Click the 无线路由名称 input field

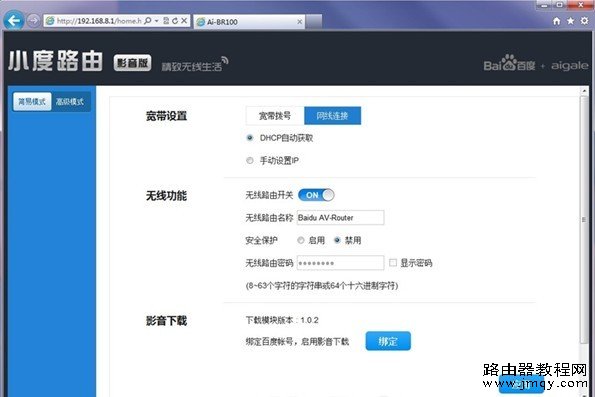(x=340, y=217)
